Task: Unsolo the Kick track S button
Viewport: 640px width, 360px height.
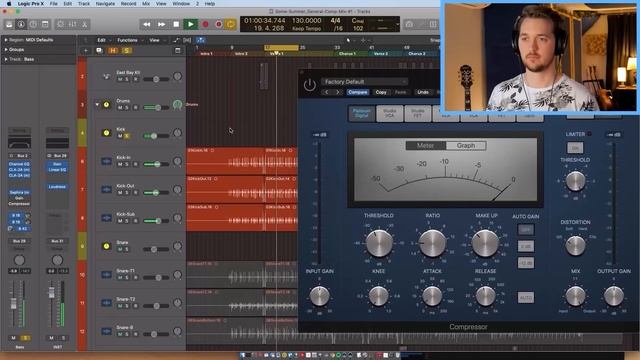Action: [127, 136]
